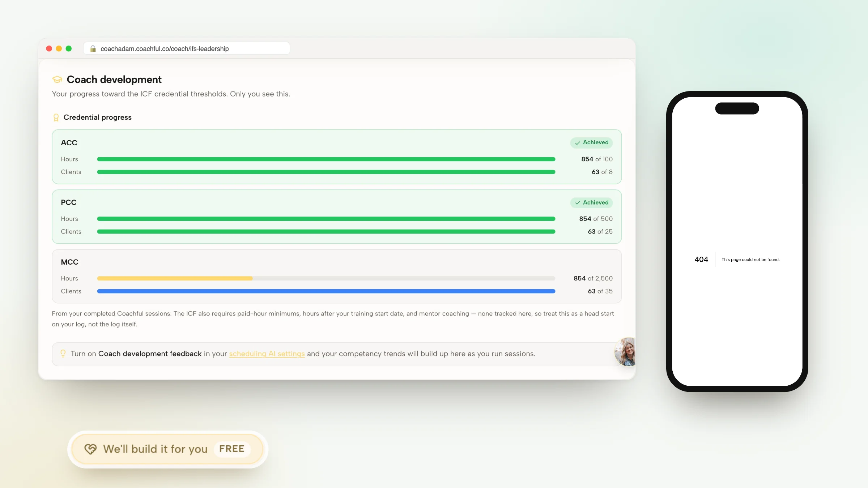Open the scheduling AI settings link

[x=267, y=354]
